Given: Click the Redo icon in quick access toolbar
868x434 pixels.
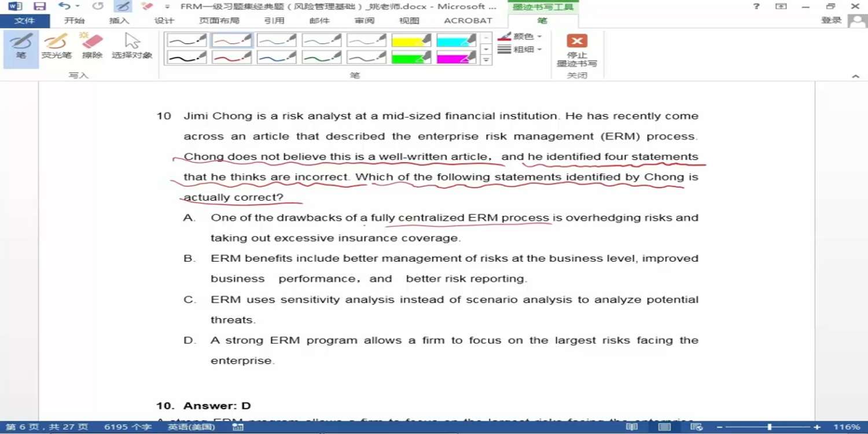Looking at the screenshot, I should pyautogui.click(x=97, y=6).
